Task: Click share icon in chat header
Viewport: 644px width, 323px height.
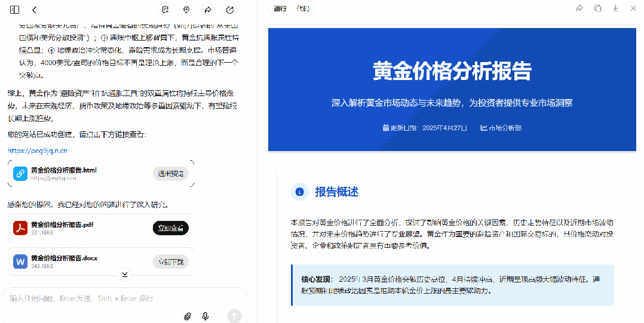Action: (208, 10)
